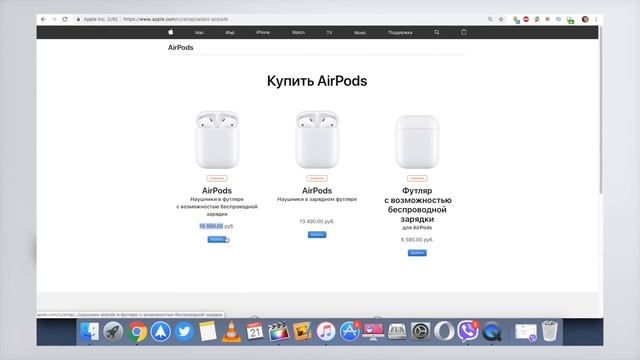Open the iPad section in Apple navigation
Screen dimensions: 640x360
click(x=230, y=32)
